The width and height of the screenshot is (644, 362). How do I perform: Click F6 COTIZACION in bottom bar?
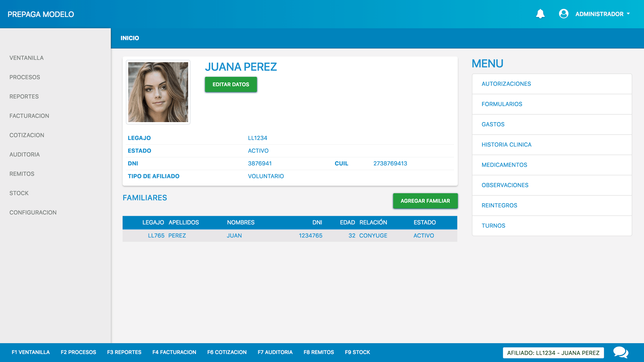click(227, 352)
